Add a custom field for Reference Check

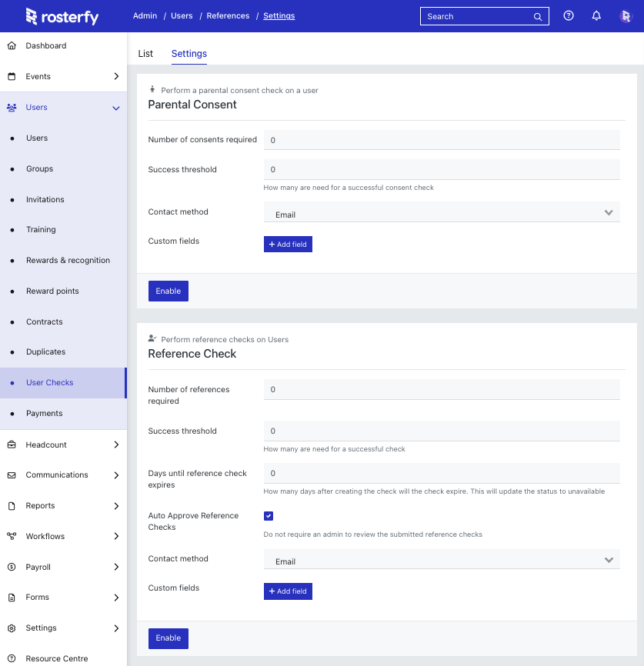(x=288, y=591)
